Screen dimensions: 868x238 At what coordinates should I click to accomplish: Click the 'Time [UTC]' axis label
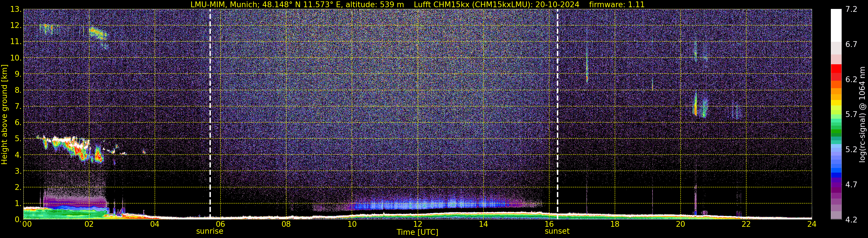tap(417, 232)
